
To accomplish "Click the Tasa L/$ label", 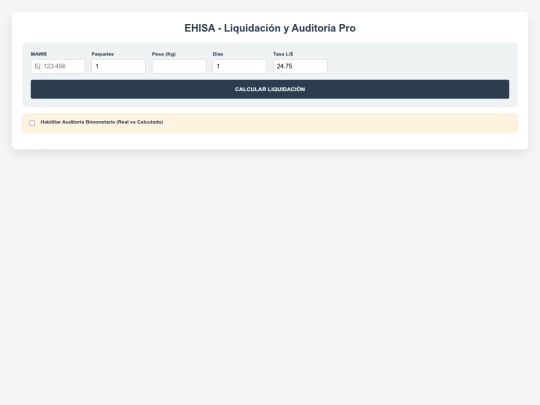I will [x=283, y=54].
